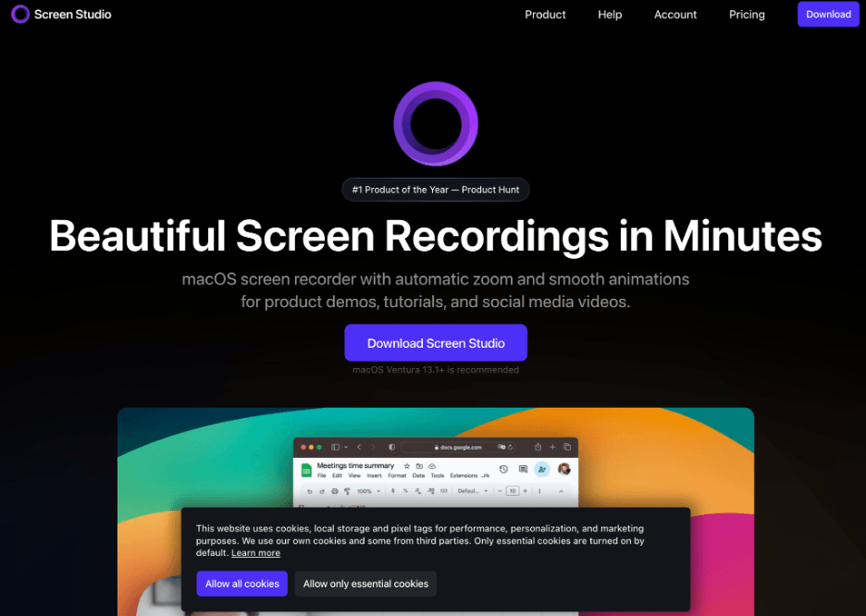Click the Download Screen Studio button
The width and height of the screenshot is (866, 616).
point(436,343)
